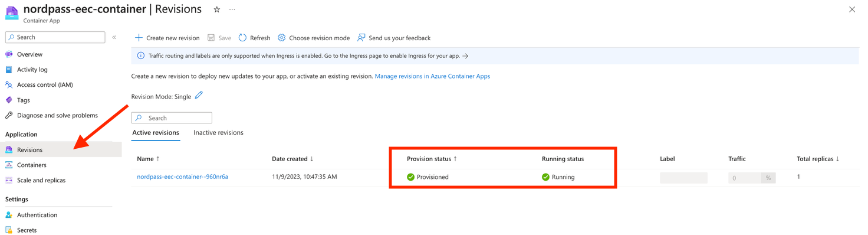Click the Container App logo icon in the header
The height and width of the screenshot is (235, 868).
point(12,12)
